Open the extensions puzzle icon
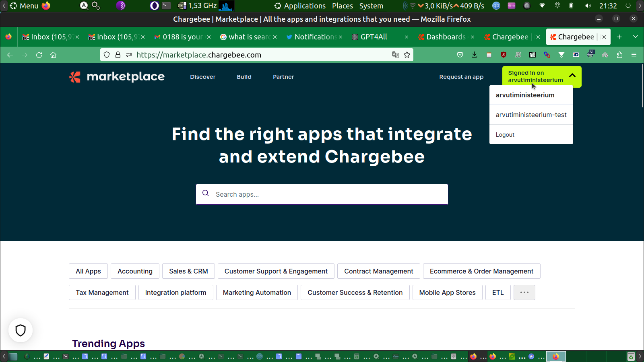This screenshot has height=362, width=644. coord(619,55)
